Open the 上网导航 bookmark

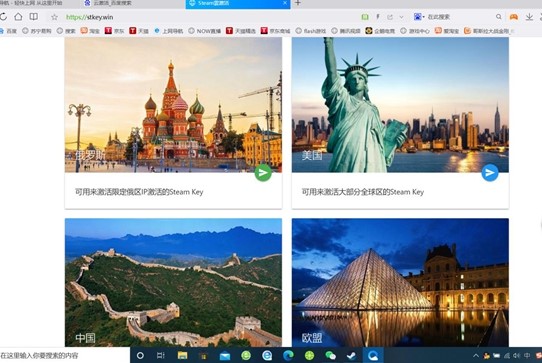(169, 31)
